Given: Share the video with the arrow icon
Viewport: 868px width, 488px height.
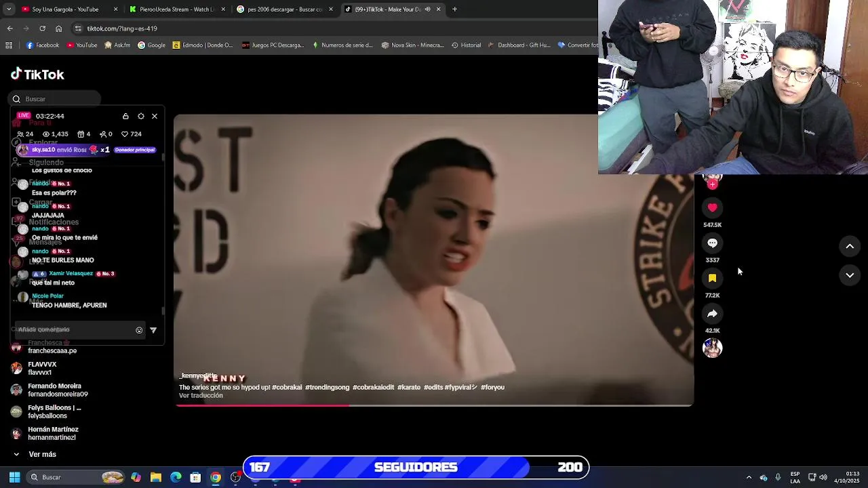Looking at the screenshot, I should click(x=712, y=314).
